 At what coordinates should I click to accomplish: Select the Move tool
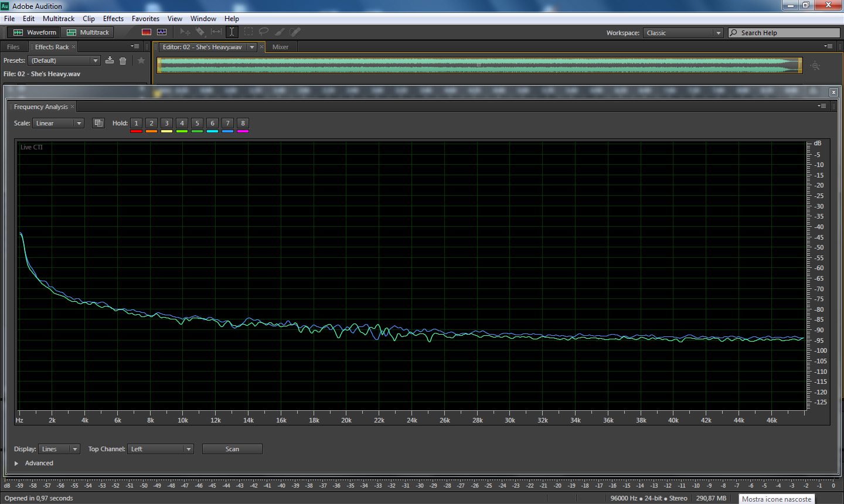(185, 32)
